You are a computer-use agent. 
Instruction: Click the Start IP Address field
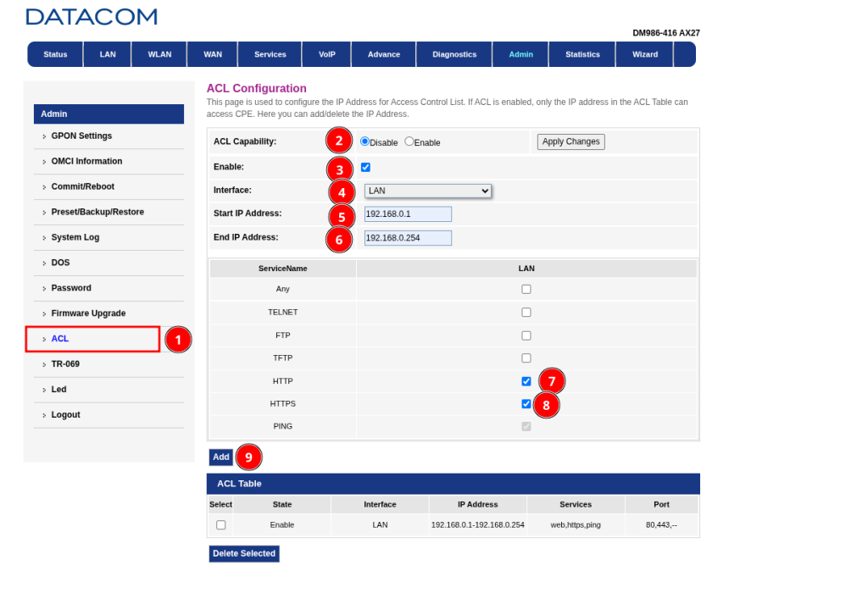point(408,214)
